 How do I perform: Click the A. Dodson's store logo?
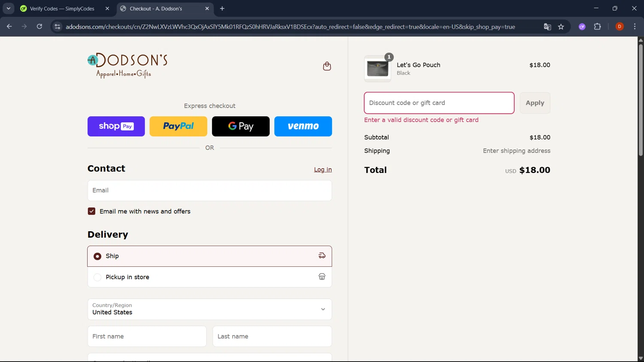[128, 66]
